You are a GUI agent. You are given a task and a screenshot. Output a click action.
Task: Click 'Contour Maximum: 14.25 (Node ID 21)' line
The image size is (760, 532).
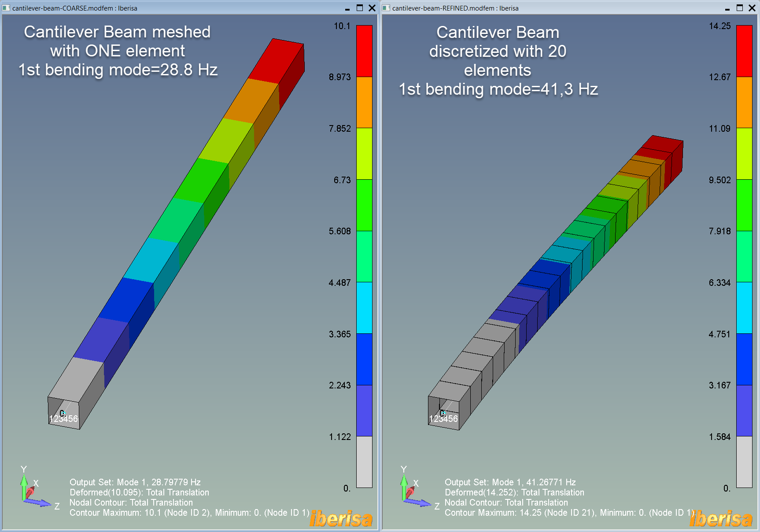pos(570,513)
